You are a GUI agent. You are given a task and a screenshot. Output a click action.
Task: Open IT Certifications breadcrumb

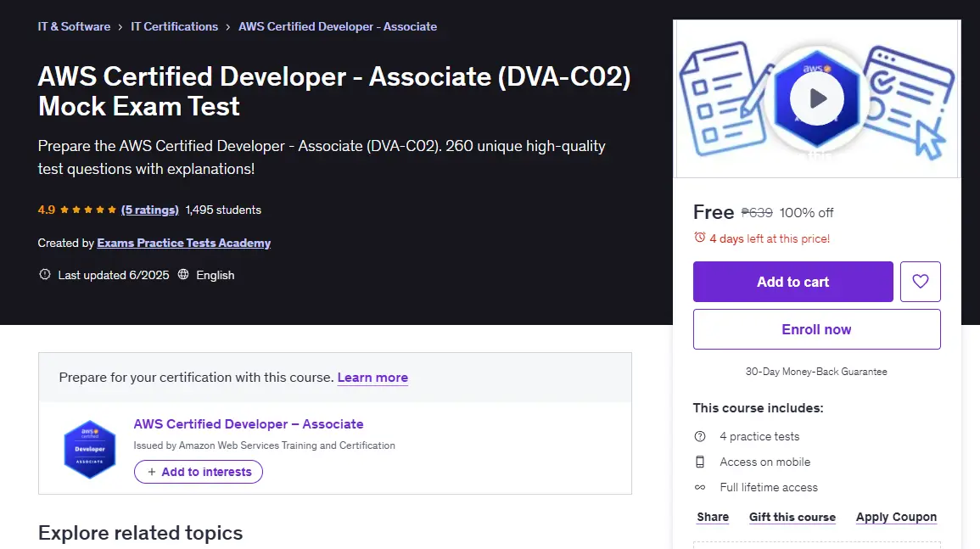click(175, 26)
